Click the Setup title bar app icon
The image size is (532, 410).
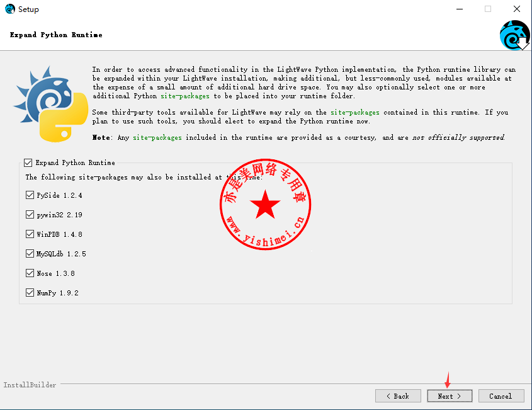(10, 9)
